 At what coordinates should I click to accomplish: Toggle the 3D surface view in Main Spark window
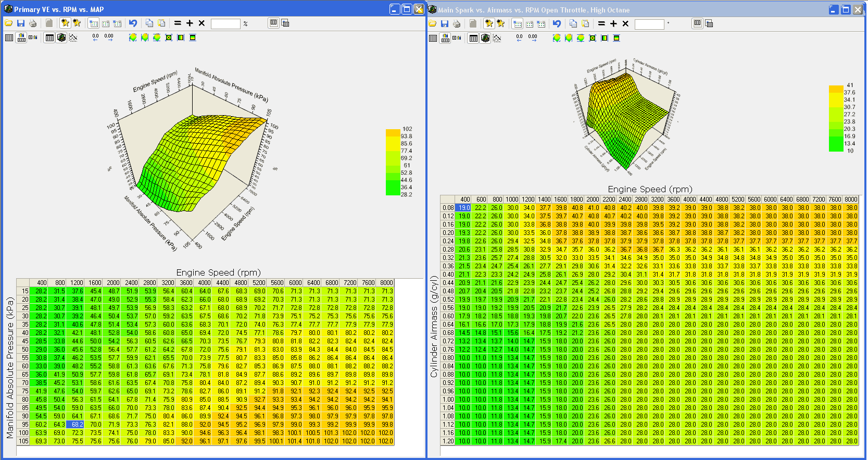[x=485, y=38]
